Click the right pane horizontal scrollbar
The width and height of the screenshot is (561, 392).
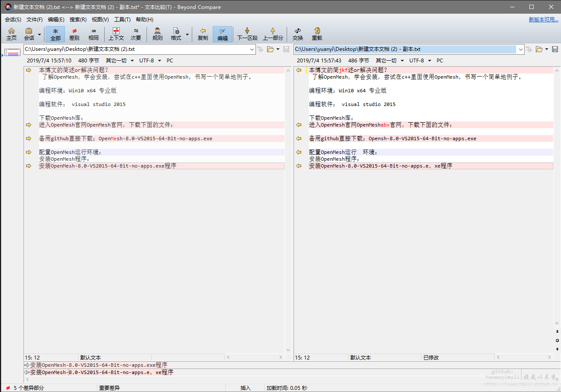click(x=524, y=357)
